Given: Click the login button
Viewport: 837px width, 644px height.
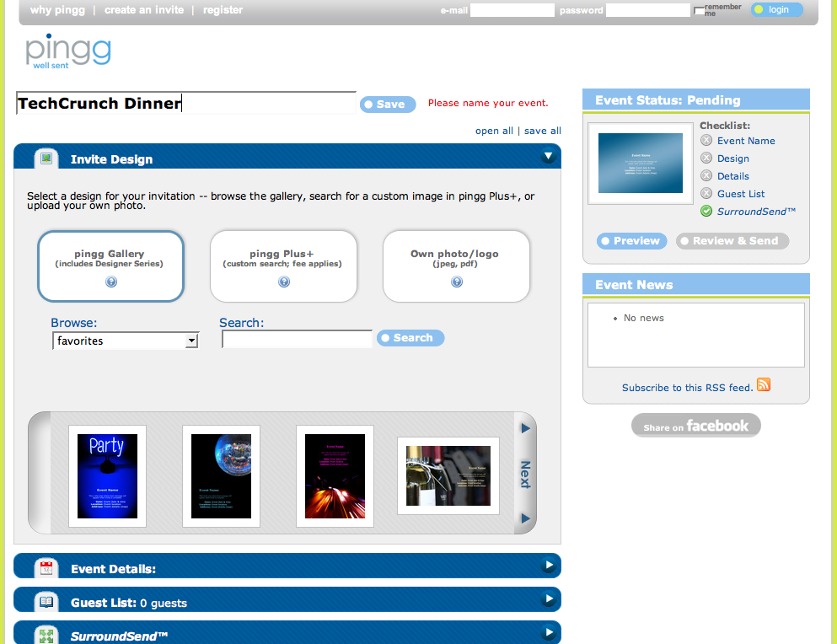Looking at the screenshot, I should 776,9.
